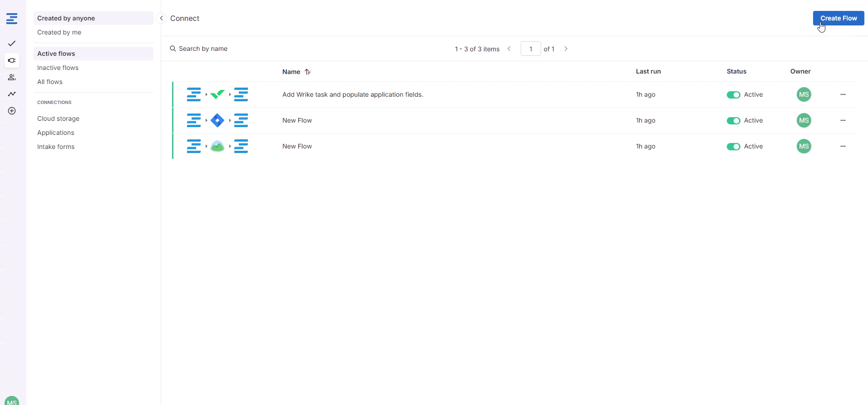
Task: Disable the Add Wrike task flow toggle
Action: click(733, 95)
